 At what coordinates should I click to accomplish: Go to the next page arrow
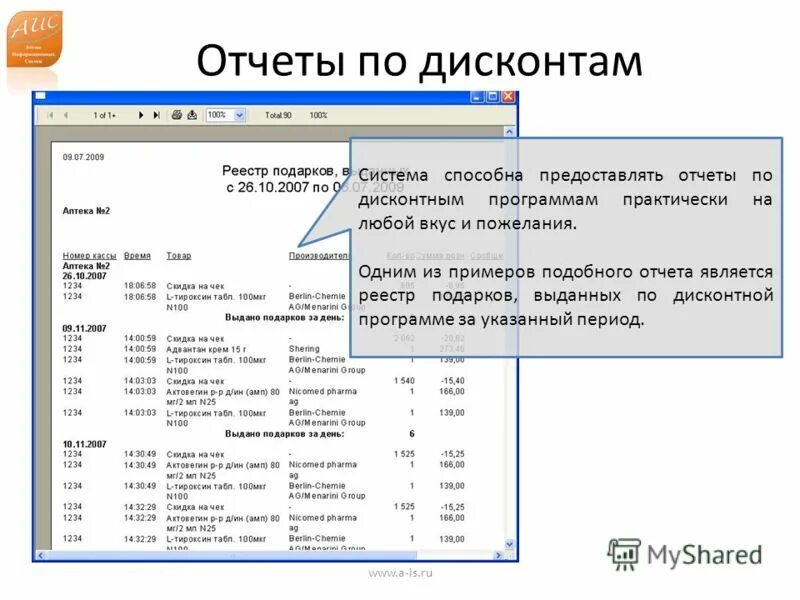(142, 115)
